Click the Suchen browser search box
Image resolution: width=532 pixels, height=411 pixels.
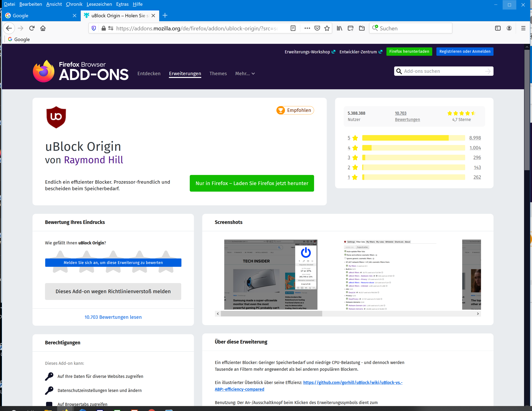[x=410, y=28]
